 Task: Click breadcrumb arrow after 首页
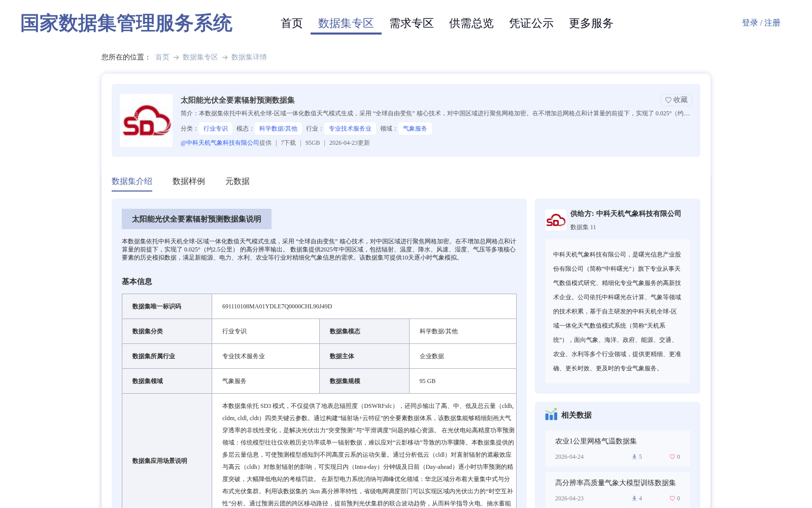tap(176, 57)
